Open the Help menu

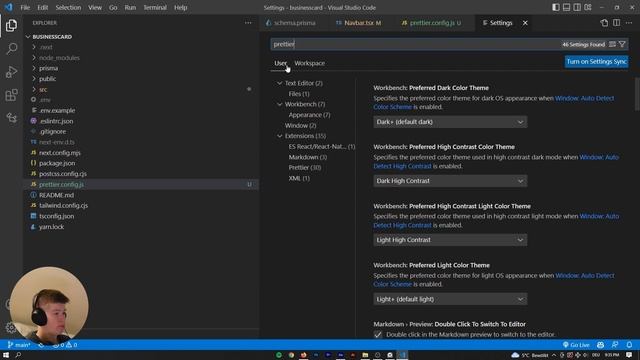coord(180,7)
